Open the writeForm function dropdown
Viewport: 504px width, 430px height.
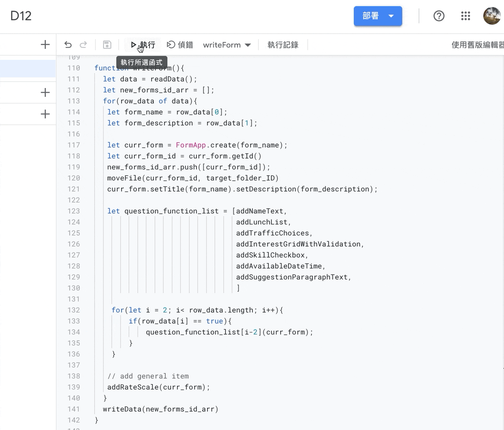226,45
